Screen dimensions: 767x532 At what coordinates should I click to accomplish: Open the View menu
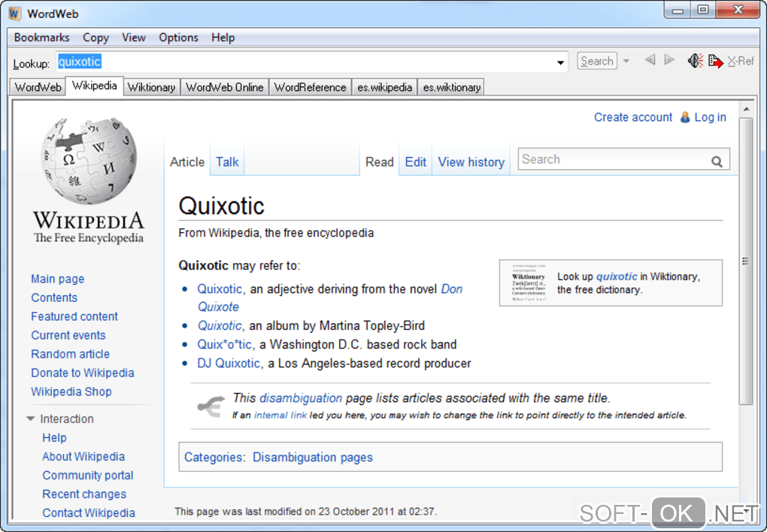click(134, 38)
